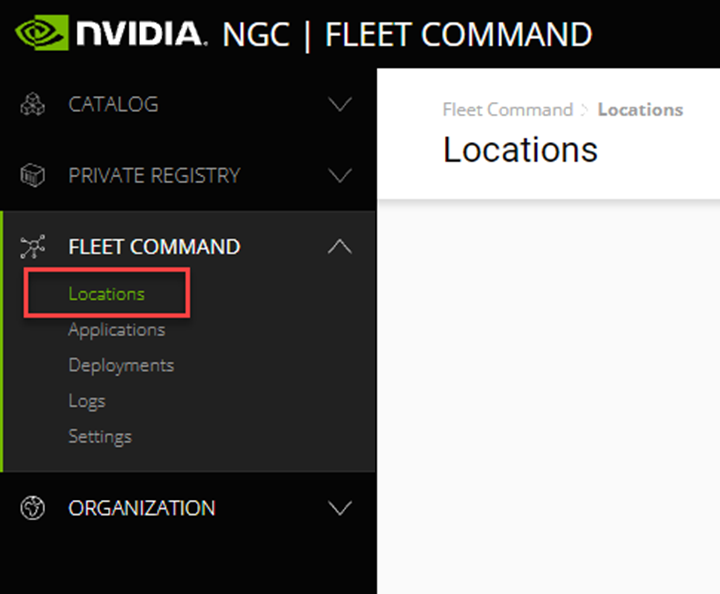
Task: Click the Locations page heading
Action: pyautogui.click(x=520, y=150)
